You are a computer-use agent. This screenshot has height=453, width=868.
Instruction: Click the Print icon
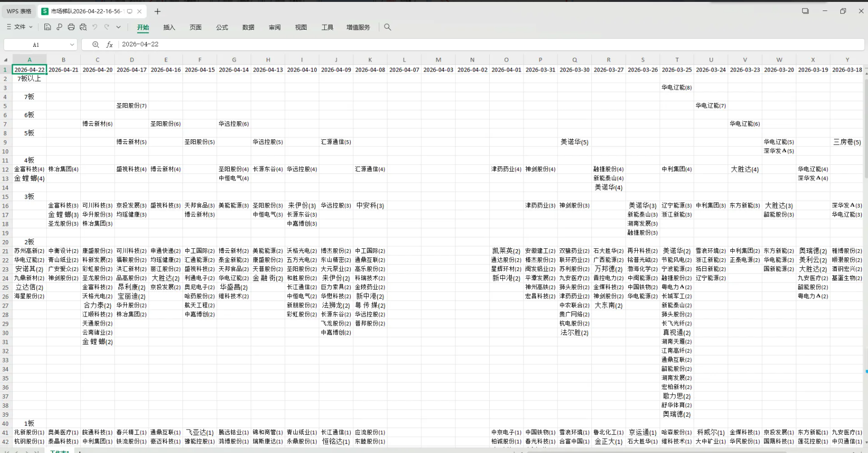(71, 27)
